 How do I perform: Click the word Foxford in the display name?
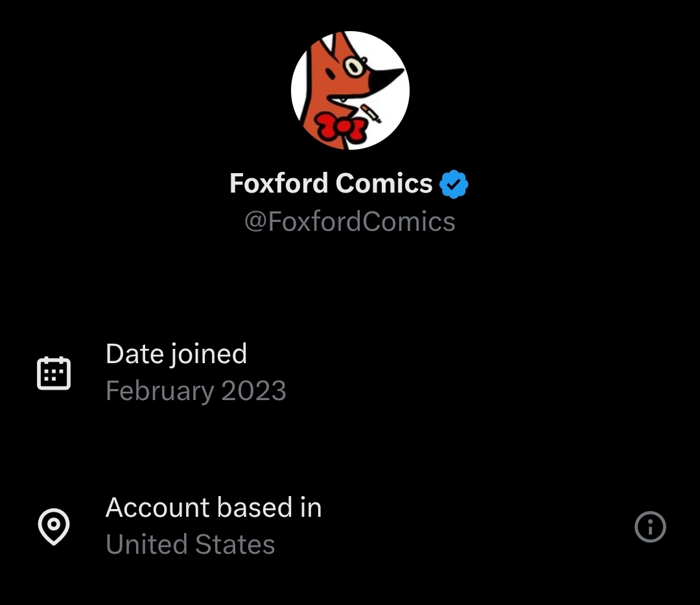[x=279, y=184]
